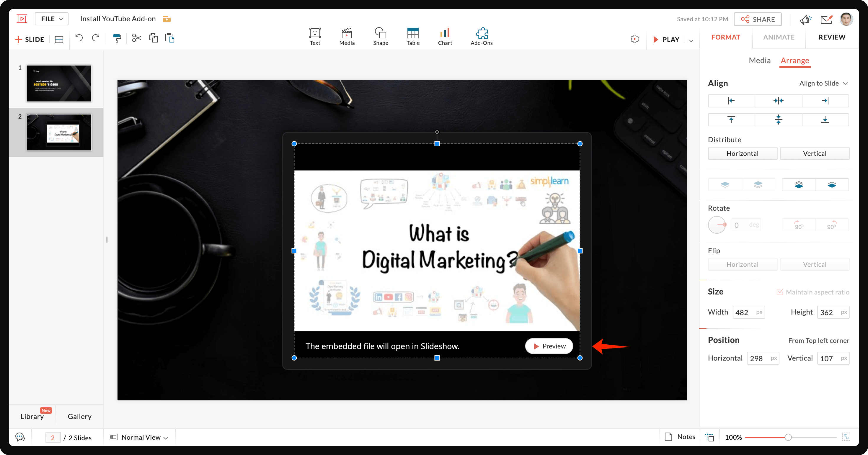Screen dimensions: 868x455
Task: Click the scissors cut icon
Action: click(x=136, y=38)
